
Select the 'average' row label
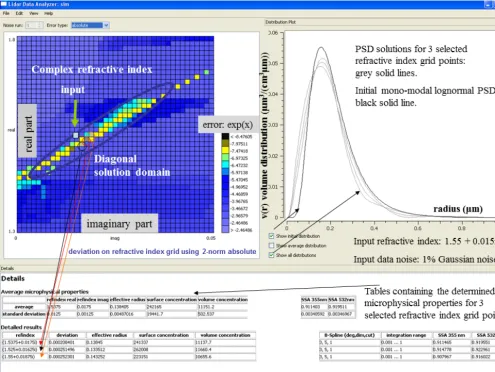[x=24, y=307]
